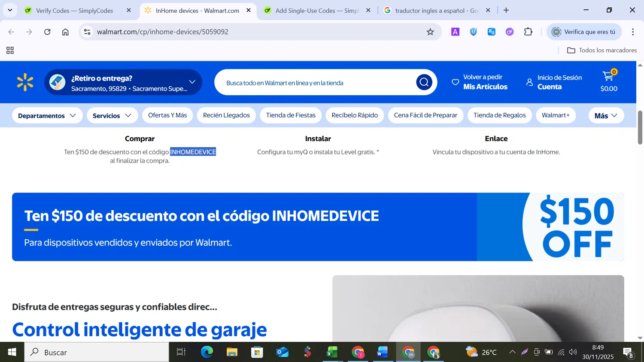Close the Verify Codes tab

(129, 10)
